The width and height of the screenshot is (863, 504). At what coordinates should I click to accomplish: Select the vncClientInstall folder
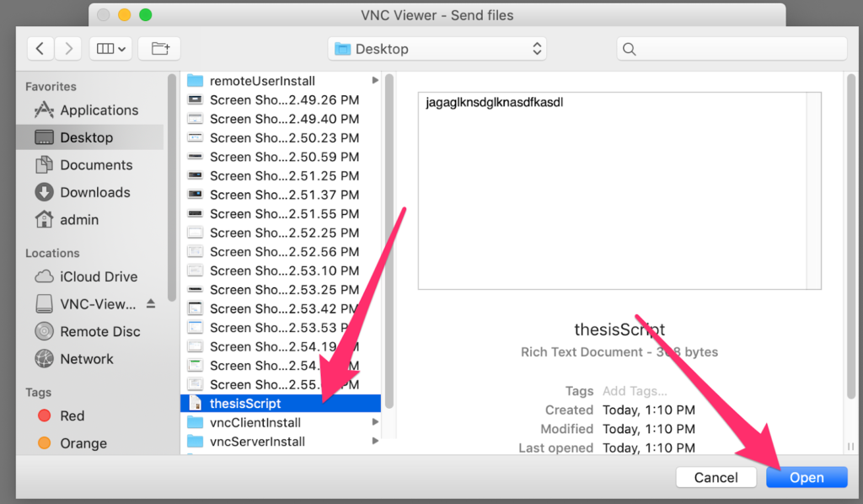pos(281,422)
